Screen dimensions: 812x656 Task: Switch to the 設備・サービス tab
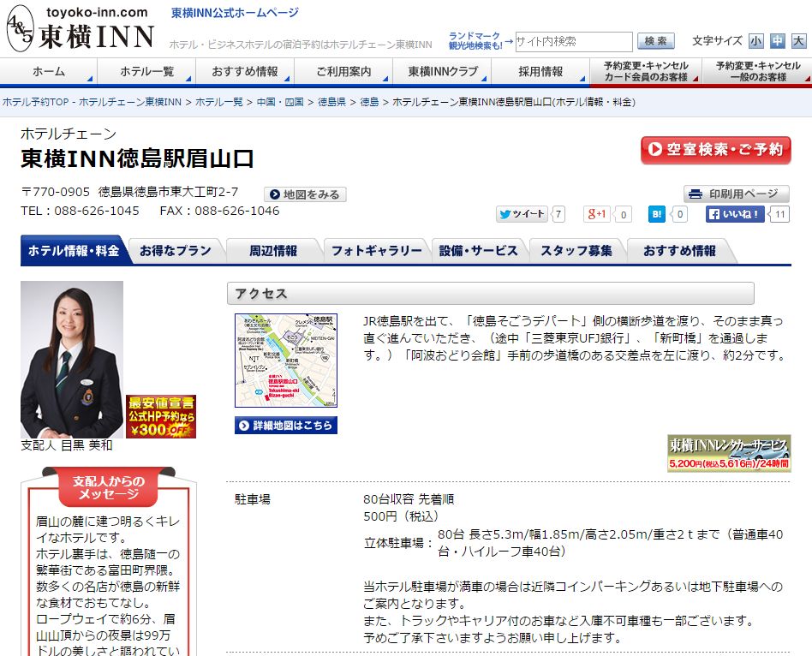click(x=479, y=251)
